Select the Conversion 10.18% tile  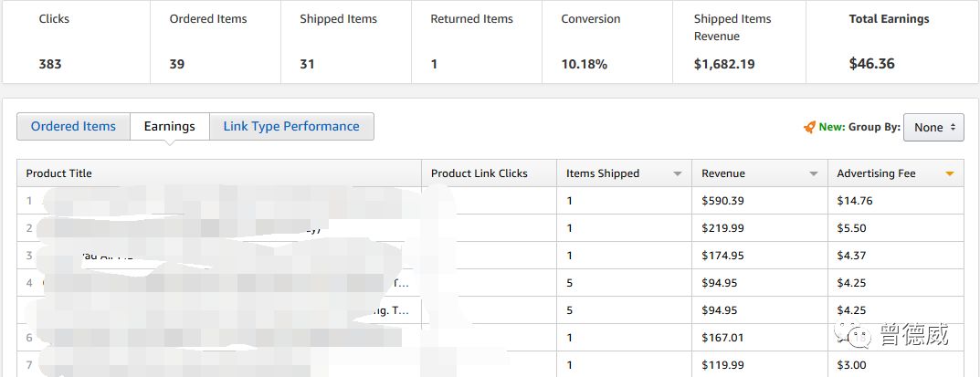coord(607,42)
